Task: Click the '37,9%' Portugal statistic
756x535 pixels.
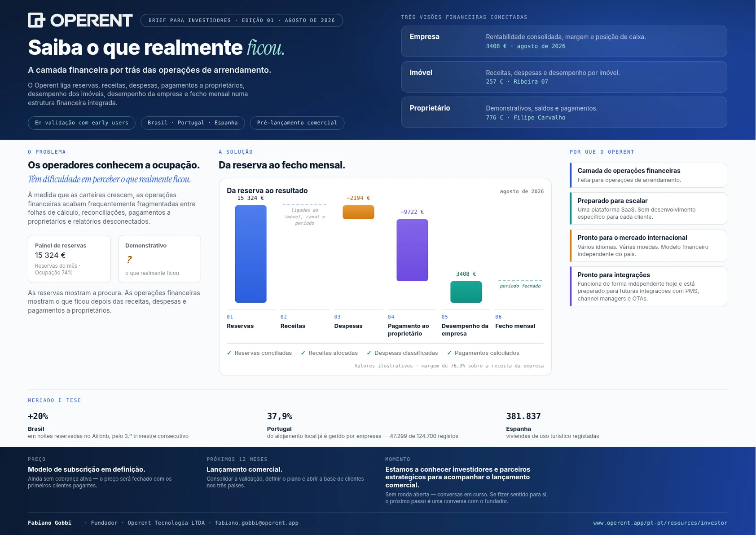Action: click(279, 416)
